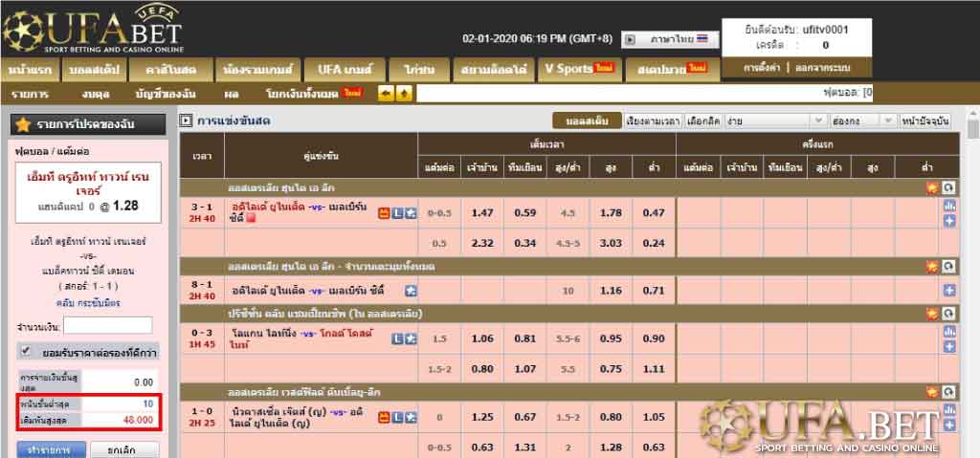980x458 pixels.
Task: Click the blue L icon in 0-3 match row
Action: point(397,338)
